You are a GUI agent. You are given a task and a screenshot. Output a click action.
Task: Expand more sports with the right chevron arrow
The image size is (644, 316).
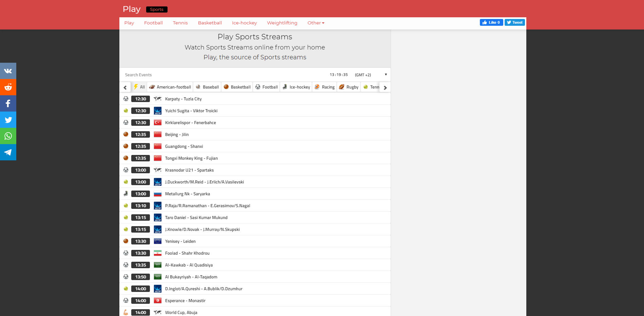385,87
